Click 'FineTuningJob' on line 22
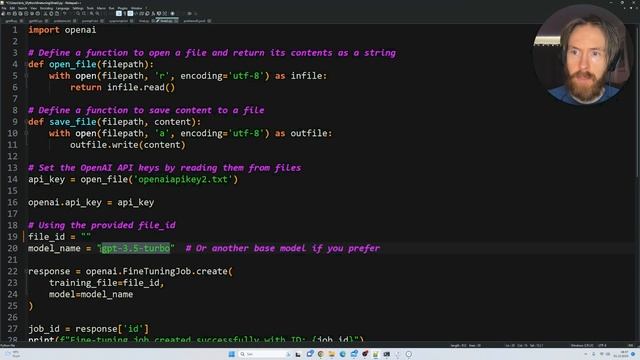Image resolution: width=640 pixels, height=360 pixels. (x=157, y=271)
